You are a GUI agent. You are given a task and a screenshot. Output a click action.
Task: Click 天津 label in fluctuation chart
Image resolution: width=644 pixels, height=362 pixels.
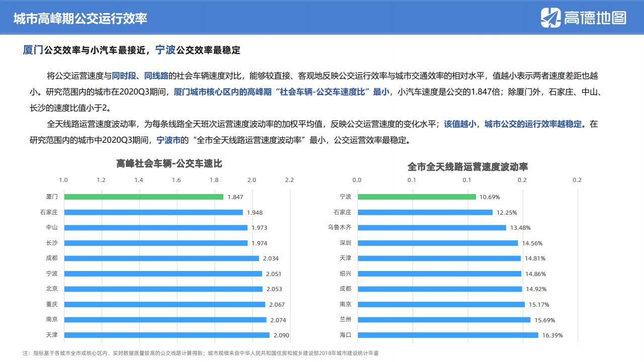(346, 258)
